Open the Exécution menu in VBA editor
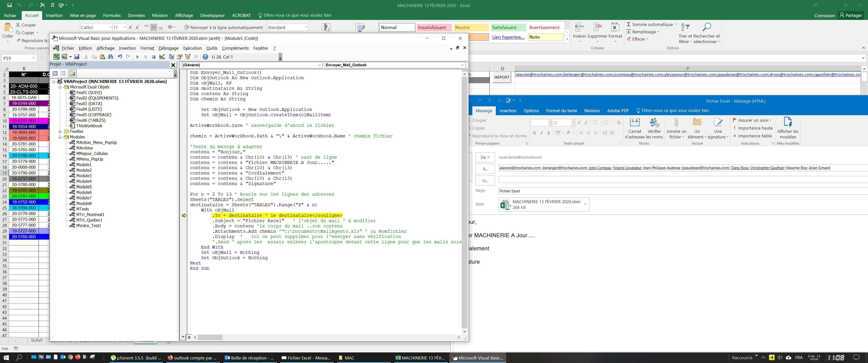 coord(193,48)
